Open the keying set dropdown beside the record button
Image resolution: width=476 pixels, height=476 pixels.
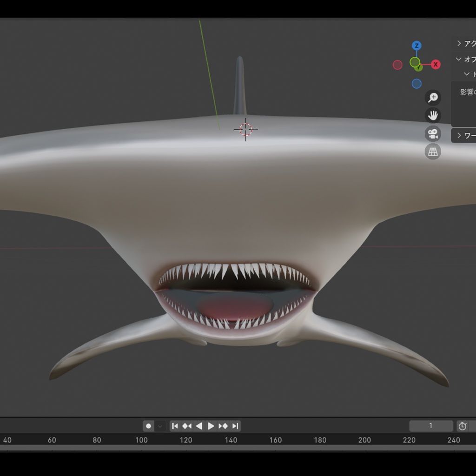[x=160, y=425]
